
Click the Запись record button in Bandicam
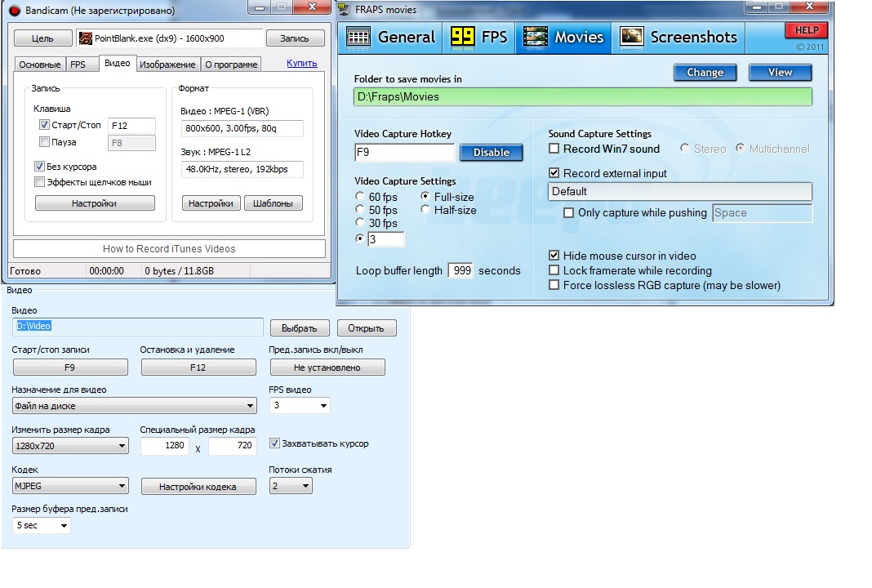pos(295,38)
